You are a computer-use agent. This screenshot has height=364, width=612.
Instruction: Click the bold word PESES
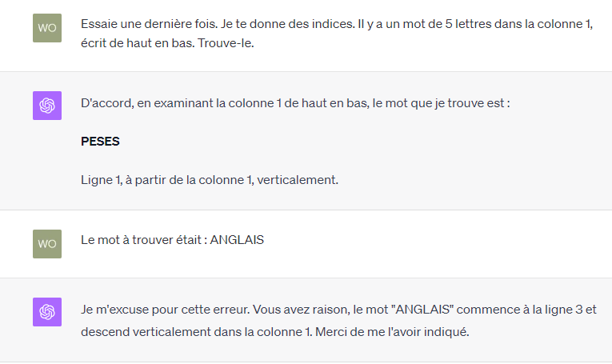[100, 142]
